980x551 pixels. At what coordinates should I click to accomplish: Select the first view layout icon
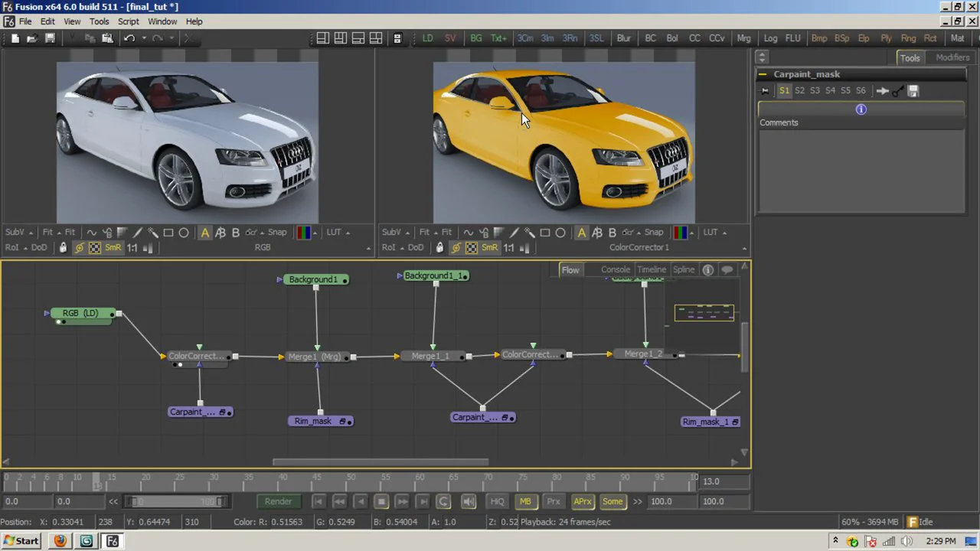[x=322, y=38]
